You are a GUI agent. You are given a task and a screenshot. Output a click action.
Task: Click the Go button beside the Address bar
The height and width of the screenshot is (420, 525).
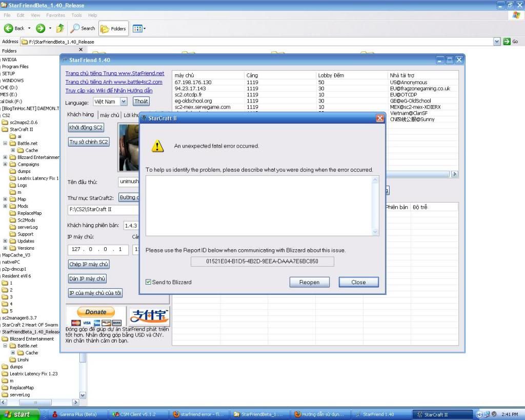tap(511, 42)
